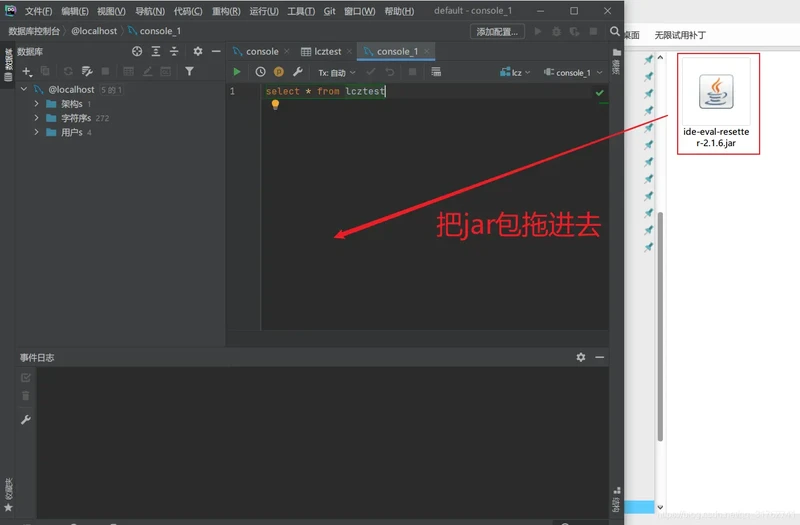This screenshot has width=800, height=525.
Task: Collapse the @localhost tree node
Action: 24,90
